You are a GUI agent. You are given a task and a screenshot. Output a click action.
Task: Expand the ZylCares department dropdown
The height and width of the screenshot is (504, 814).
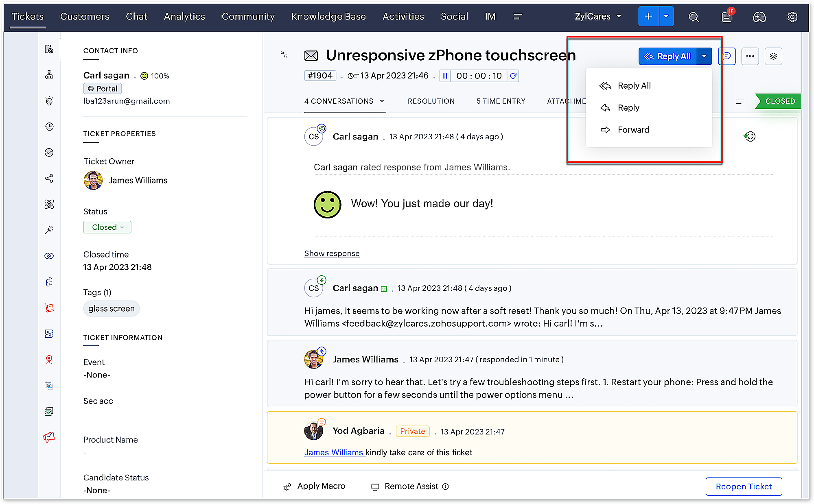[598, 16]
